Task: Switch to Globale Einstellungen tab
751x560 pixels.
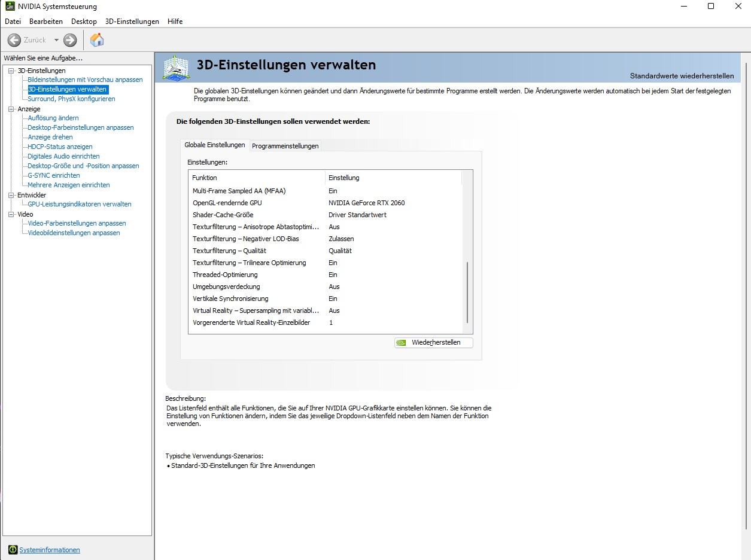Action: click(x=215, y=145)
